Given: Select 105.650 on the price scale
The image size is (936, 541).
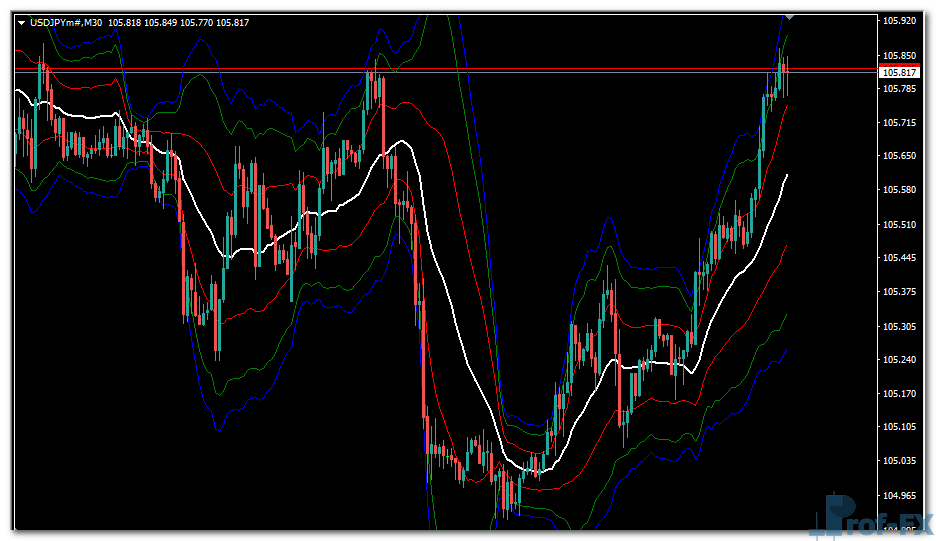Looking at the screenshot, I should [x=900, y=157].
